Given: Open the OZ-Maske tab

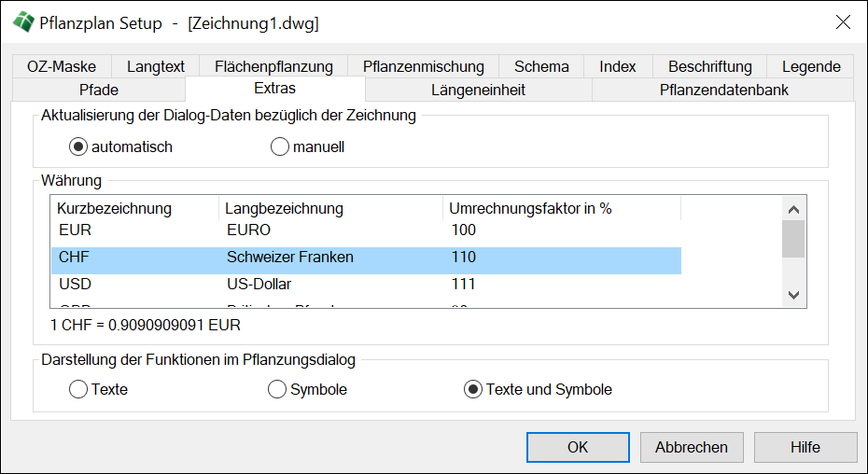Looking at the screenshot, I should click(62, 66).
